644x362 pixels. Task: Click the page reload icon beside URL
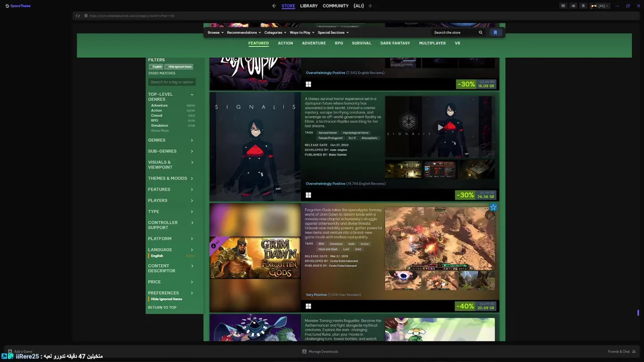tap(77, 16)
